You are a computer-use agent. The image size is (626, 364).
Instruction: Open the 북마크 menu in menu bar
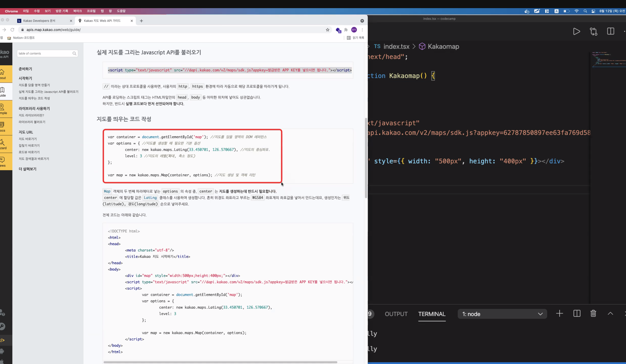[x=77, y=11]
